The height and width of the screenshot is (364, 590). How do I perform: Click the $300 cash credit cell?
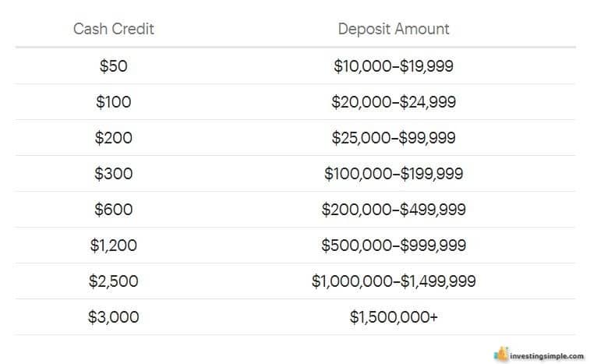[x=114, y=174]
